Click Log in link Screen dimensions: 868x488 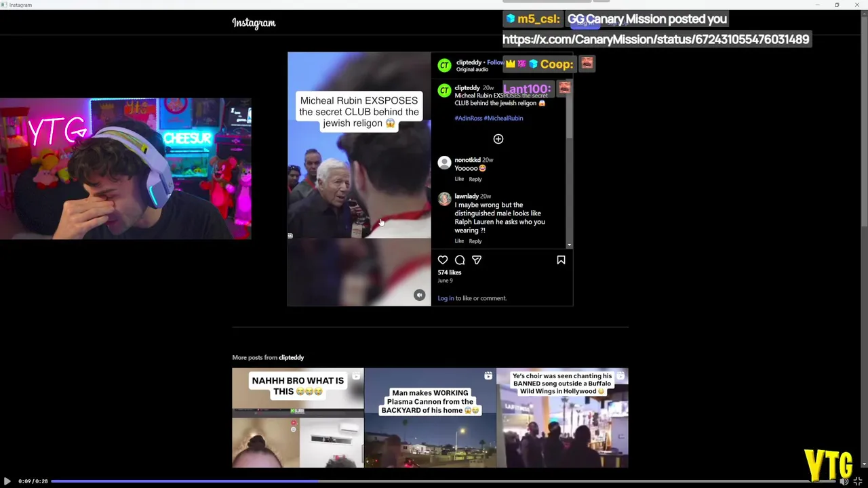(446, 298)
